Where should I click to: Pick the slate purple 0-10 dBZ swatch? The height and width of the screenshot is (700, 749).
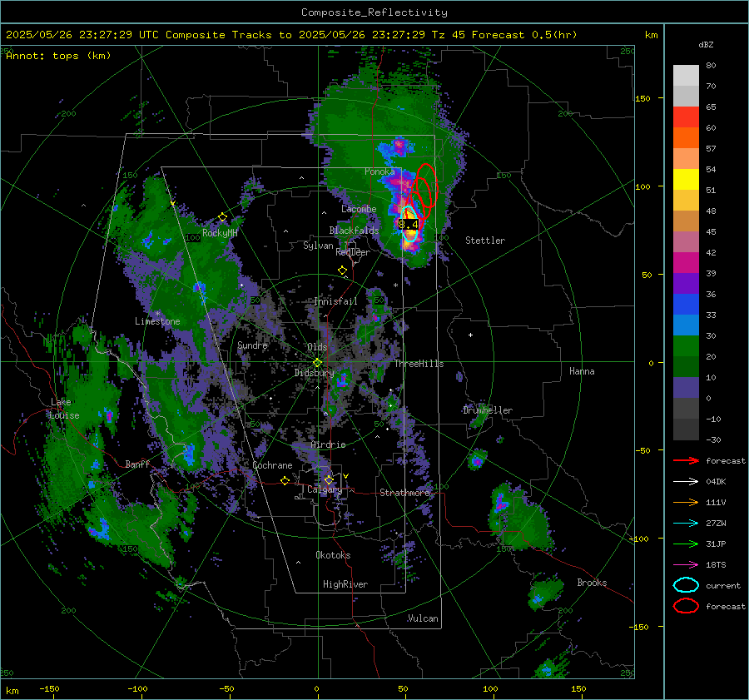686,388
